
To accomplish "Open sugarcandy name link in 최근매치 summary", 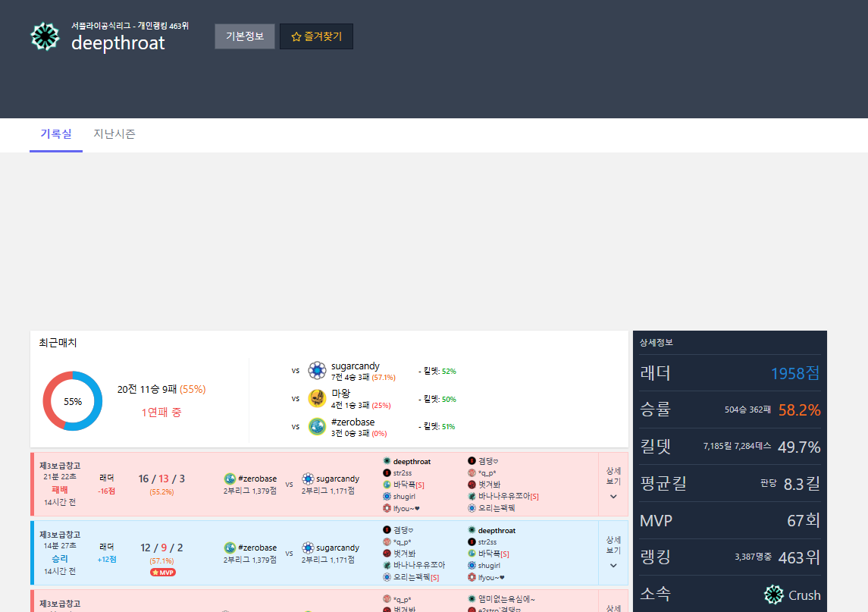I will pos(355,366).
